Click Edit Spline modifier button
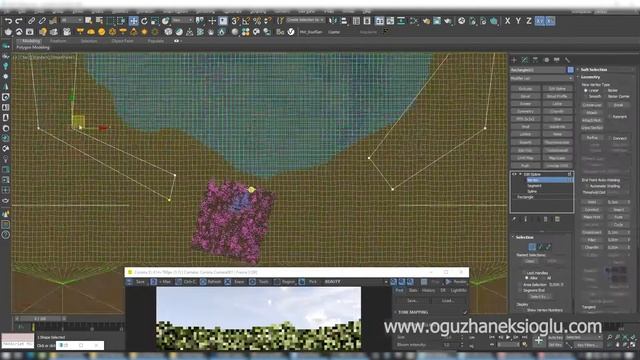Viewport: 640px width, 360px height. (557, 89)
